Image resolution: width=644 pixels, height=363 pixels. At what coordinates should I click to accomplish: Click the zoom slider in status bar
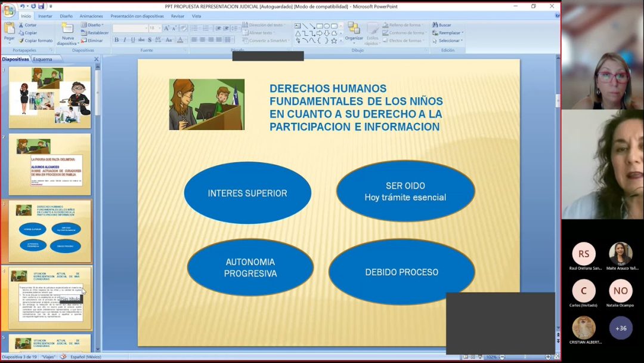(525, 357)
